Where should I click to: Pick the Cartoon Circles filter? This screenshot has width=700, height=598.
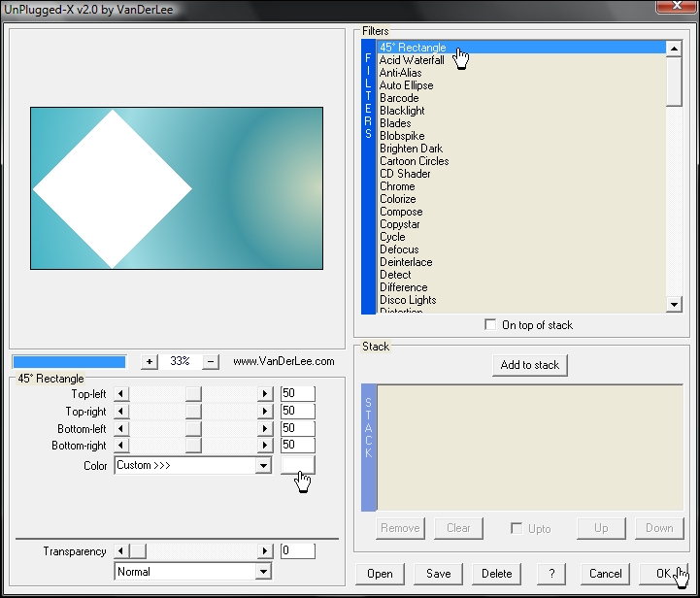point(521,161)
